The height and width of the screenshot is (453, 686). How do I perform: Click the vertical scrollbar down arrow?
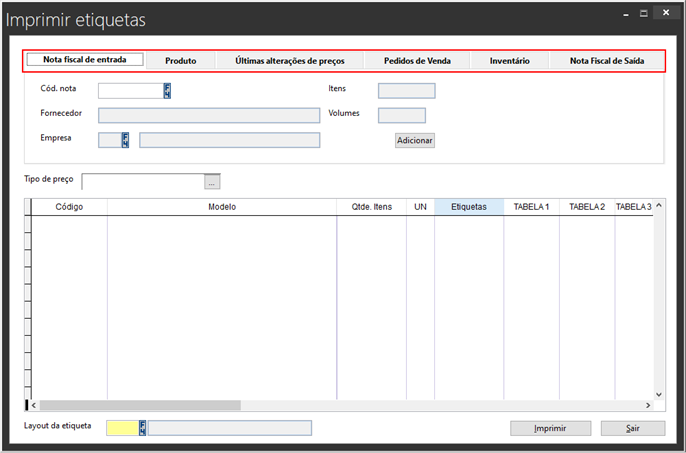tap(658, 394)
